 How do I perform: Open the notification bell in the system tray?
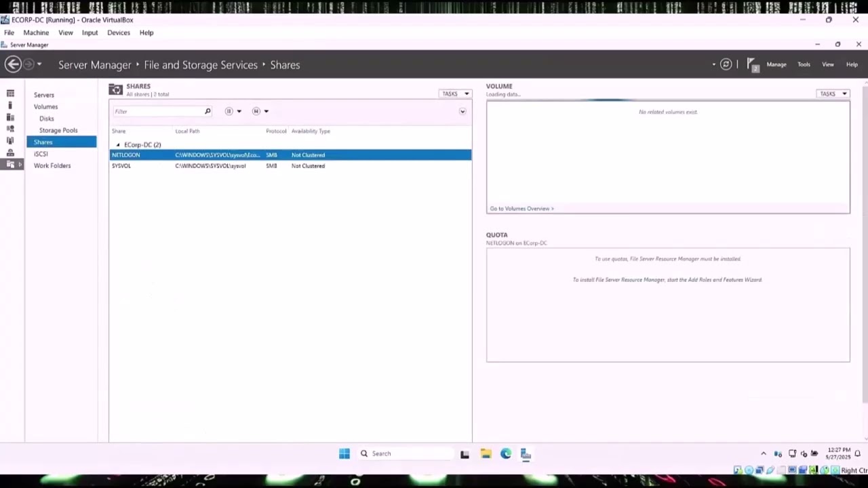(x=858, y=453)
